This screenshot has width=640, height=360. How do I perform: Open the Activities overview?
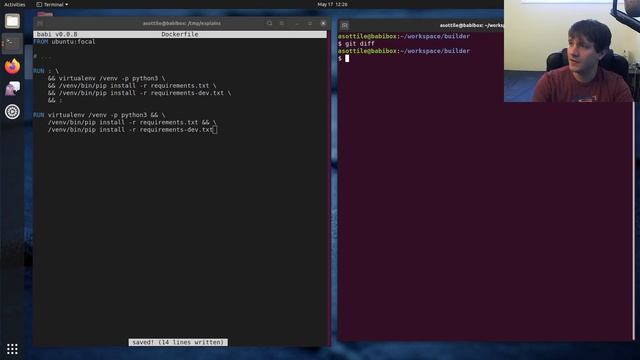[x=15, y=4]
